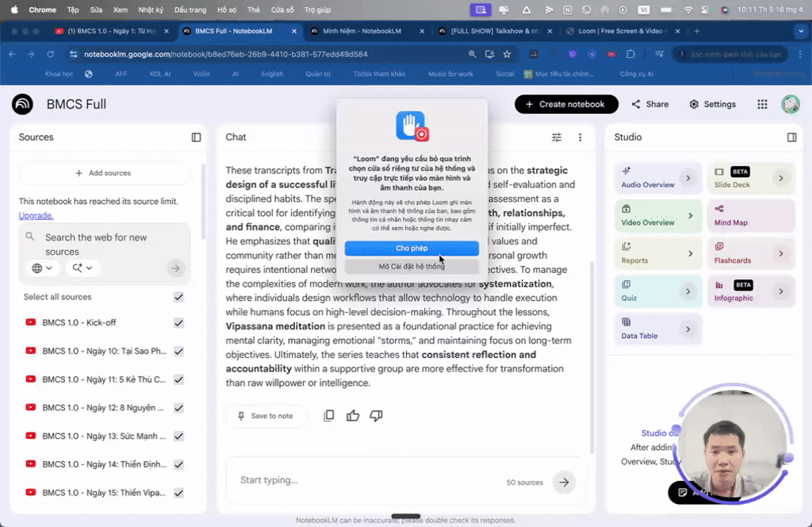The image size is (812, 527).
Task: Open the Google apps grid
Action: coord(762,104)
